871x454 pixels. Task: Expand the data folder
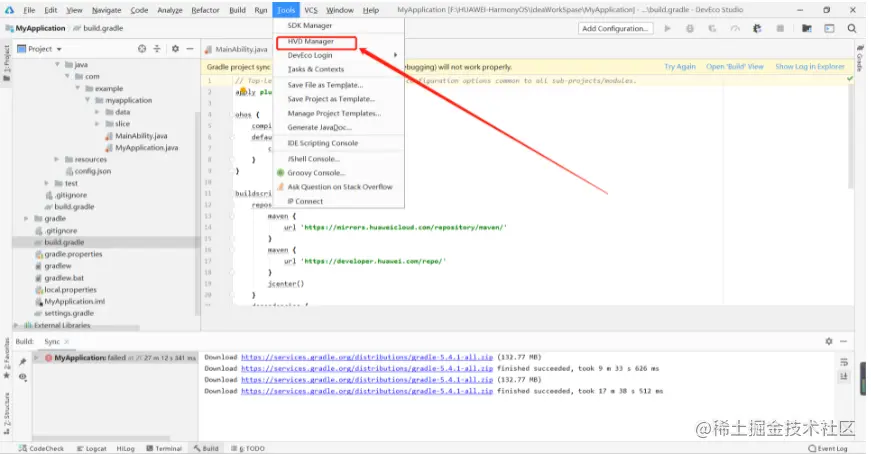[97, 112]
